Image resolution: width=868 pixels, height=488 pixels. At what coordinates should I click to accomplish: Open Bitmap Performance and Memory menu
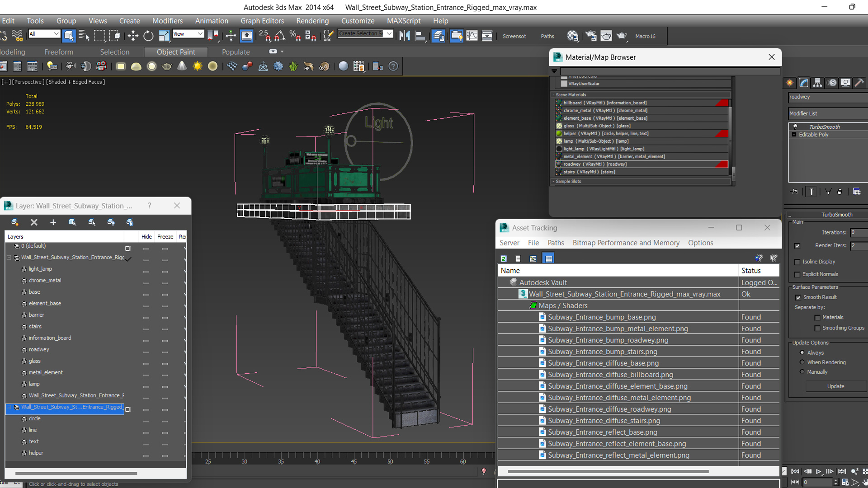pos(626,243)
